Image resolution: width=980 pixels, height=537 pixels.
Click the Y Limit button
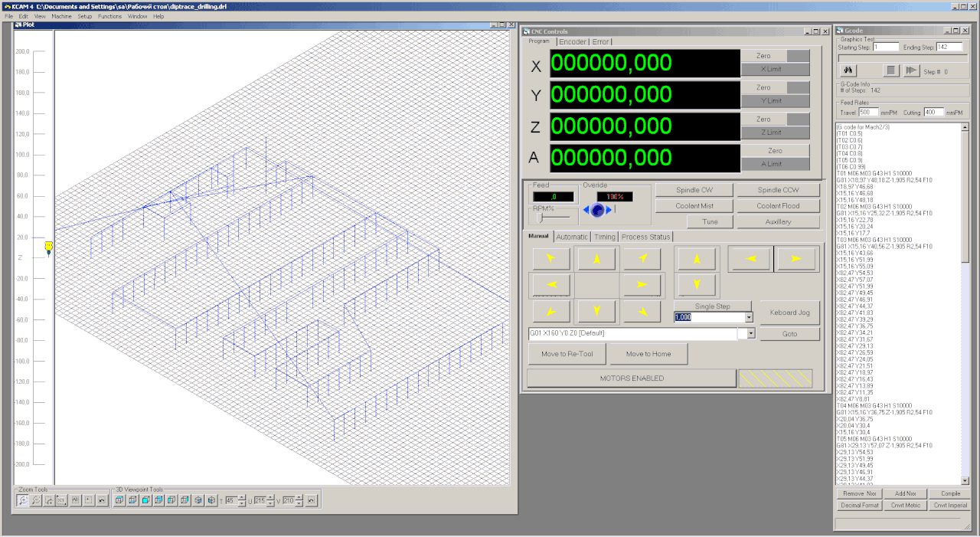775,101
